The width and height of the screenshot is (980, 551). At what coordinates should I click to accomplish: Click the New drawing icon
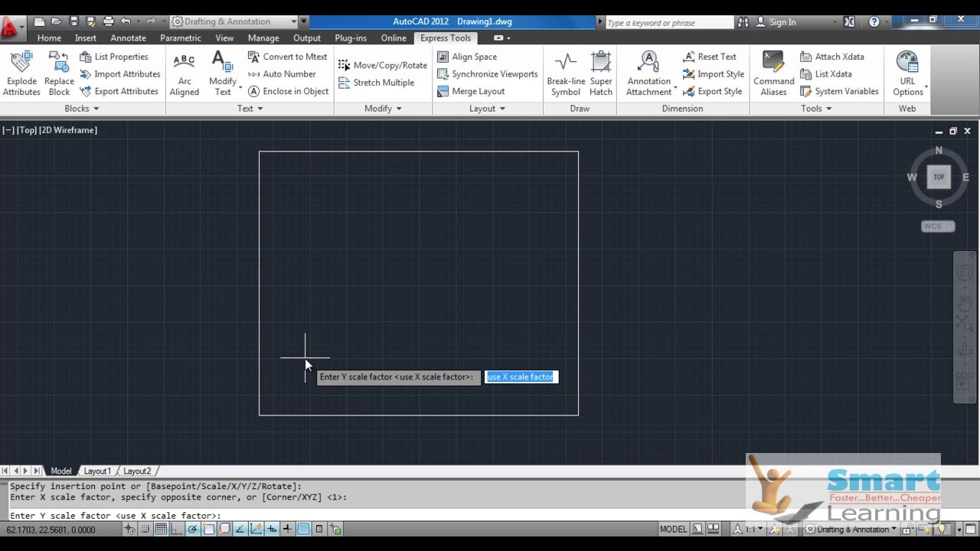point(39,21)
